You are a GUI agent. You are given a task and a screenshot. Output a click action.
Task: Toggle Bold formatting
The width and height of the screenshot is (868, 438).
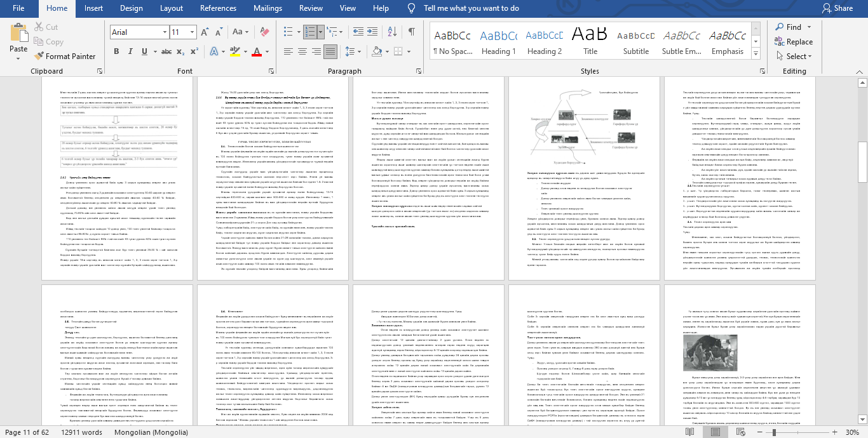pyautogui.click(x=116, y=51)
